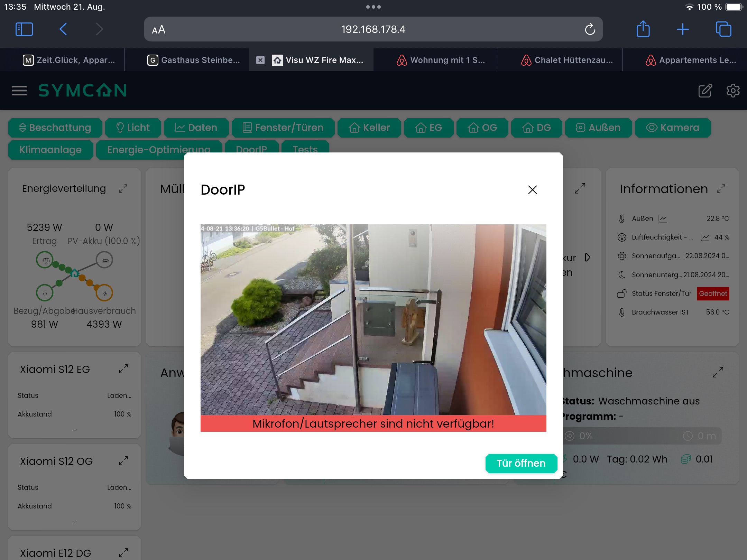747x560 pixels.
Task: Click the solar panel Ertrag icon
Action: pyautogui.click(x=45, y=260)
